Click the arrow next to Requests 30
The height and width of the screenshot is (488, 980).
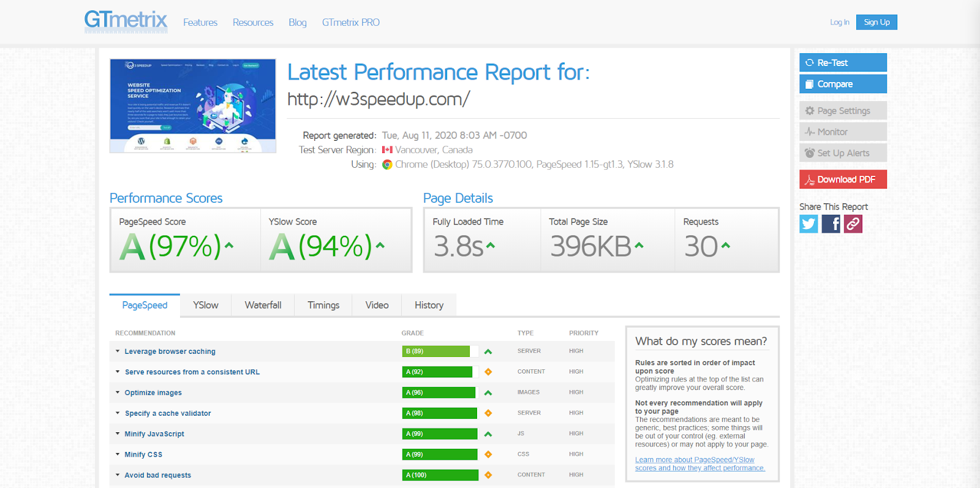(x=726, y=246)
